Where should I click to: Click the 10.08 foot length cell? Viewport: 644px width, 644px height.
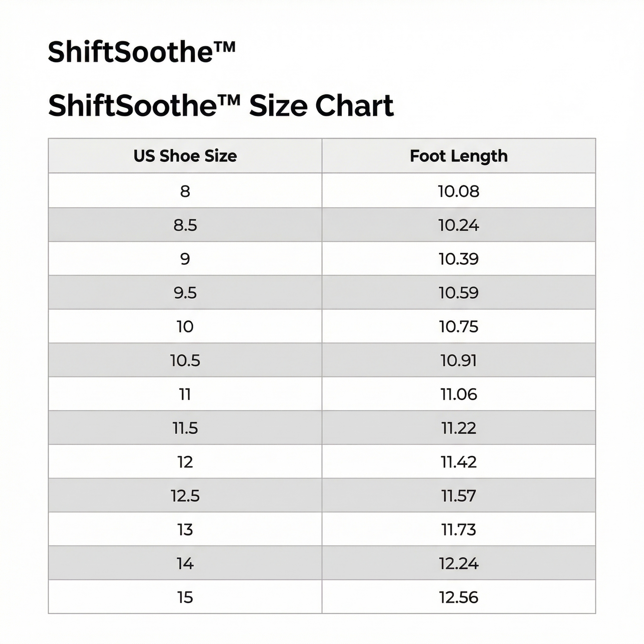point(458,191)
